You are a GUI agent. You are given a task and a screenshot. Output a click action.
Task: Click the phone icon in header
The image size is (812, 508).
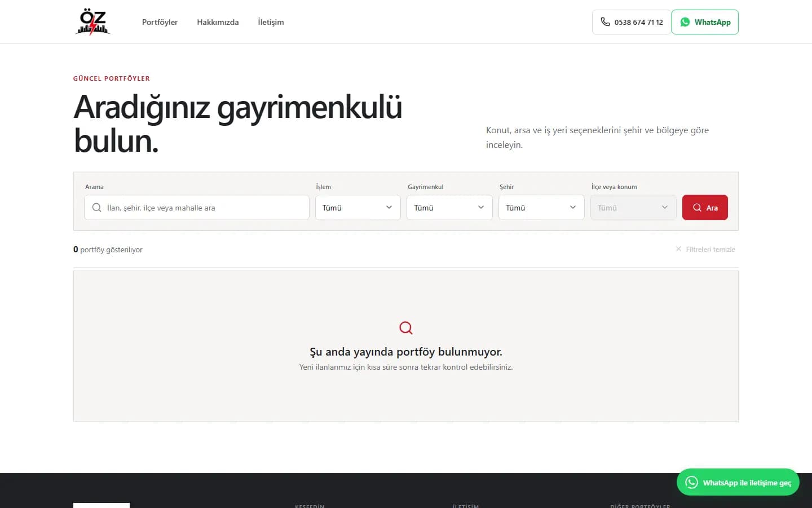coord(605,22)
